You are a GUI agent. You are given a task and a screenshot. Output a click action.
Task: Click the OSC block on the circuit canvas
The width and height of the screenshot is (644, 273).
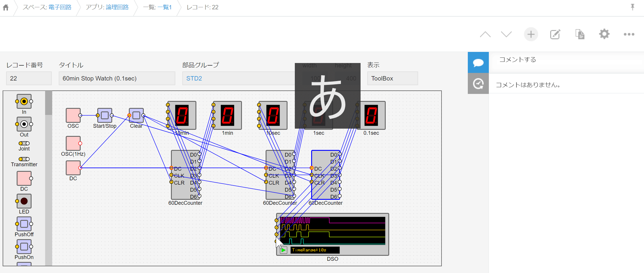(x=73, y=115)
